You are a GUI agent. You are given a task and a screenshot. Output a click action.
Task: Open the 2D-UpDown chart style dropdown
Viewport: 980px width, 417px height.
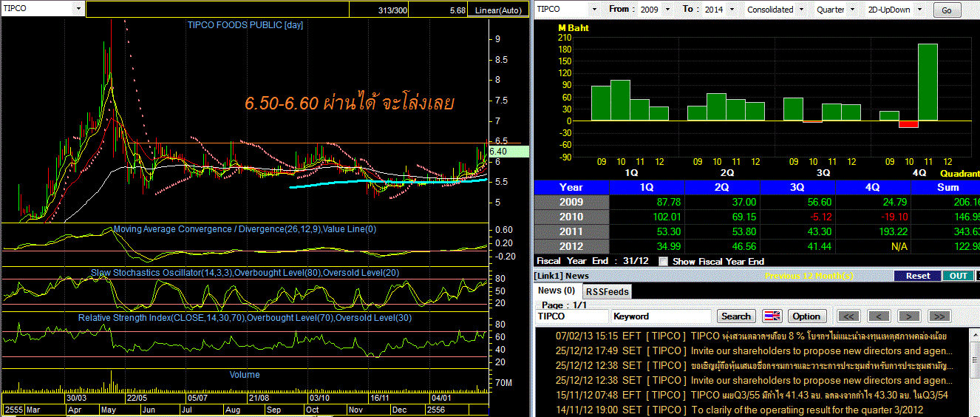[919, 10]
